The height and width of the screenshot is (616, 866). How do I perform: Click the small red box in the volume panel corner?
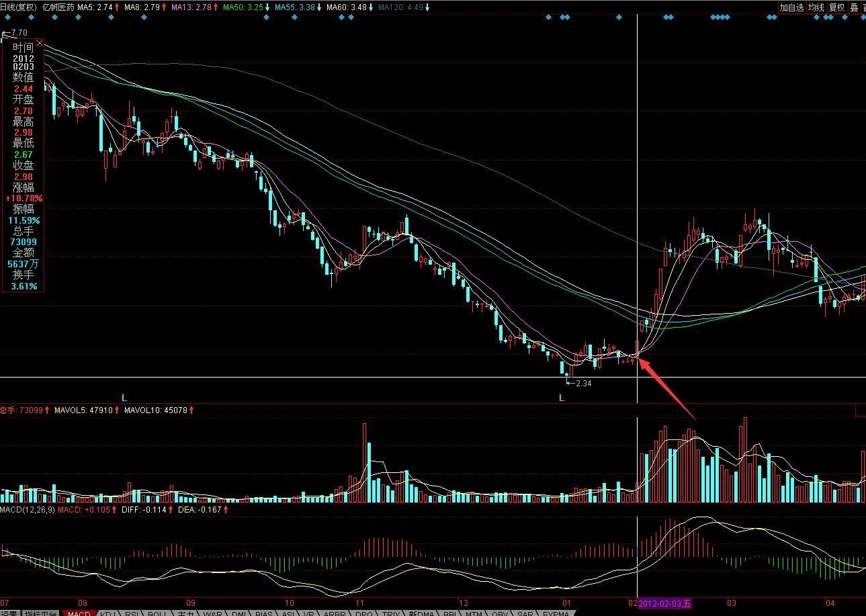(860, 410)
